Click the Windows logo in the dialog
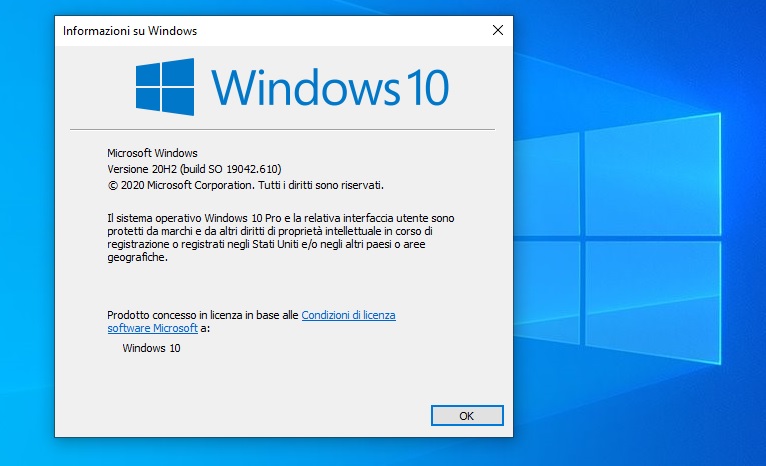 point(165,87)
